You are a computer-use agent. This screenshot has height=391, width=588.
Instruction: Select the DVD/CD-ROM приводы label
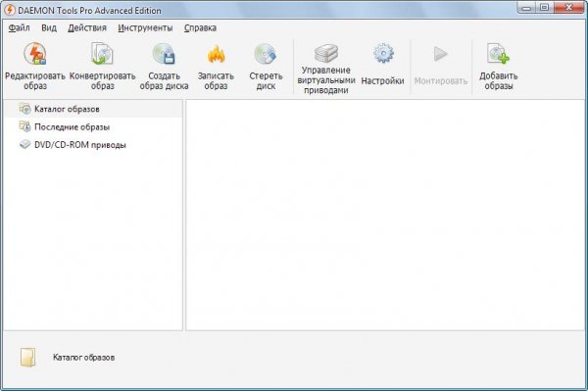coord(80,145)
